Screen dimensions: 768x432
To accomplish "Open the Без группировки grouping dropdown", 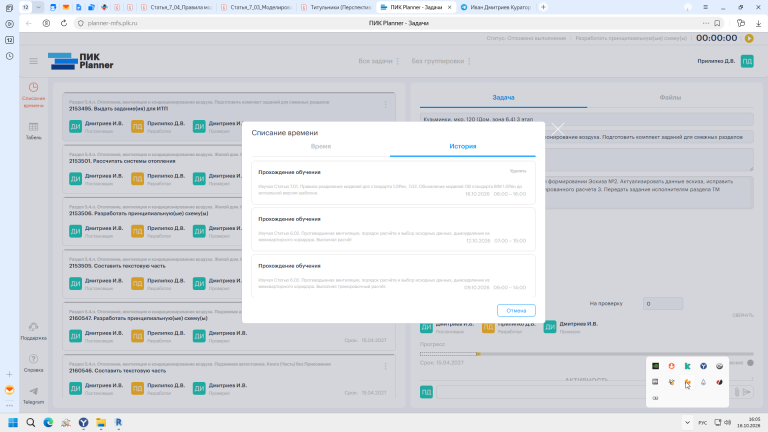I will 441,61.
